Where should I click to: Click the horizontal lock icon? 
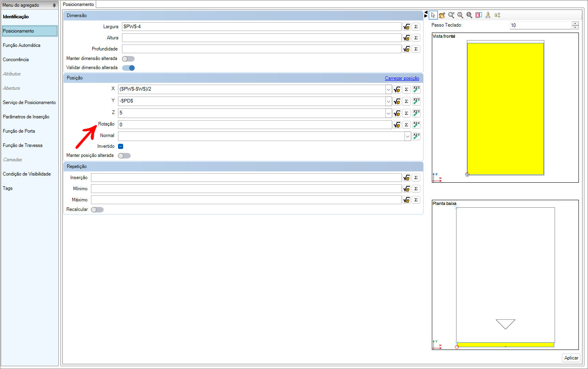(488, 15)
